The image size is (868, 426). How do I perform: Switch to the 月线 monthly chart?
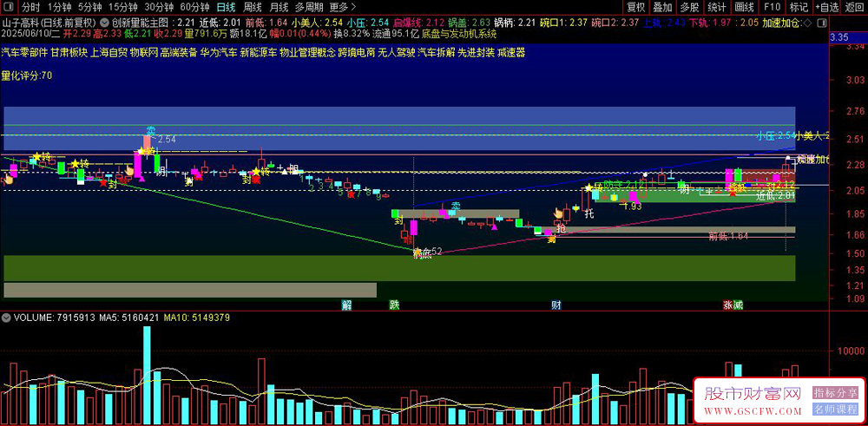coord(279,7)
